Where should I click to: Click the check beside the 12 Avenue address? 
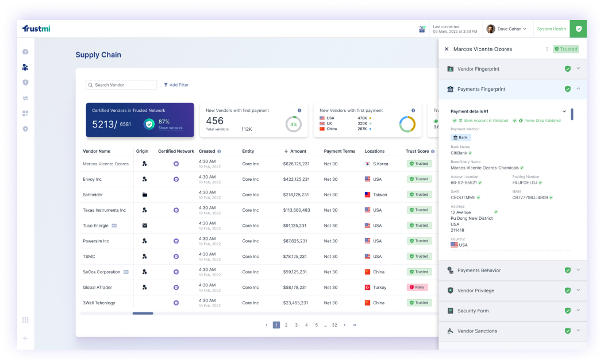[x=496, y=212]
